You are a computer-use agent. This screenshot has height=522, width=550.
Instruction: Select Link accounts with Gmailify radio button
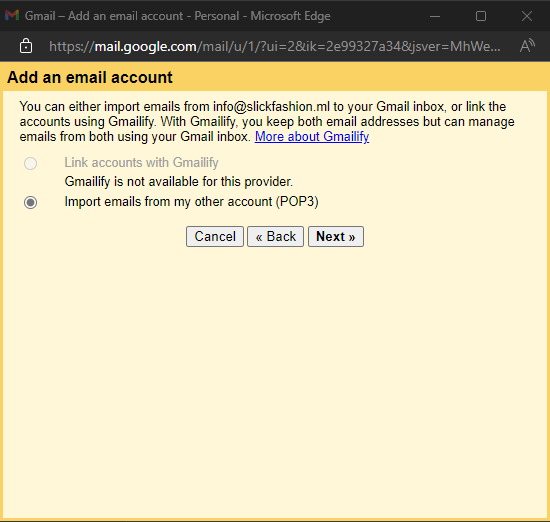pos(31,163)
